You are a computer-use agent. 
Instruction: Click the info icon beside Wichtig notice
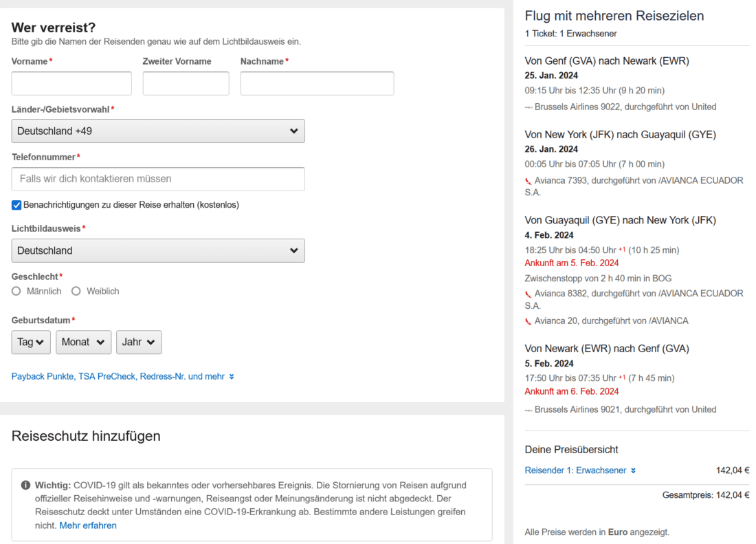[x=25, y=485]
